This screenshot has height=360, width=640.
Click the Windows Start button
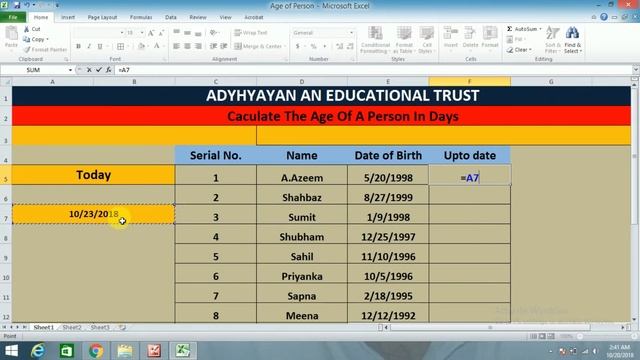coord(11,351)
